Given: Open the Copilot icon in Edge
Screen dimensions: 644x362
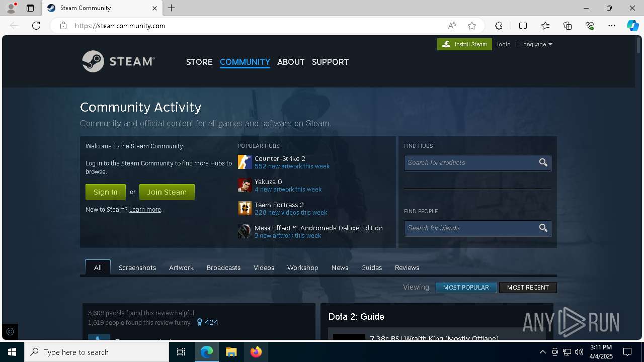Looking at the screenshot, I should tap(632, 26).
